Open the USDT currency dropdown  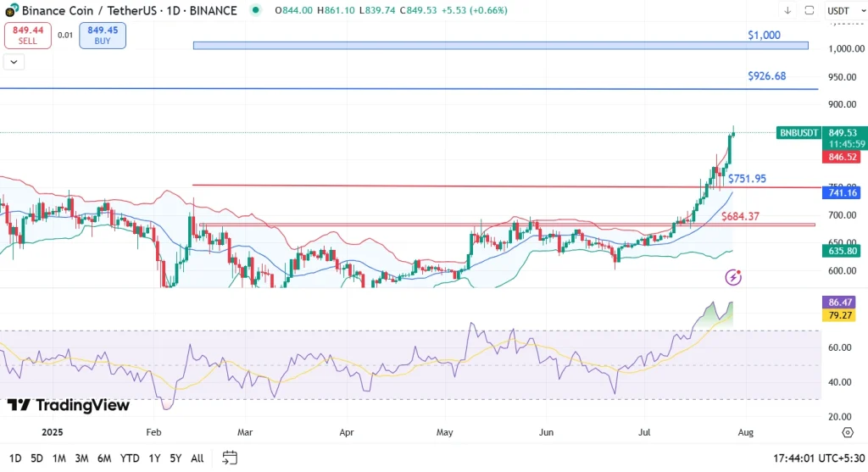[847, 10]
